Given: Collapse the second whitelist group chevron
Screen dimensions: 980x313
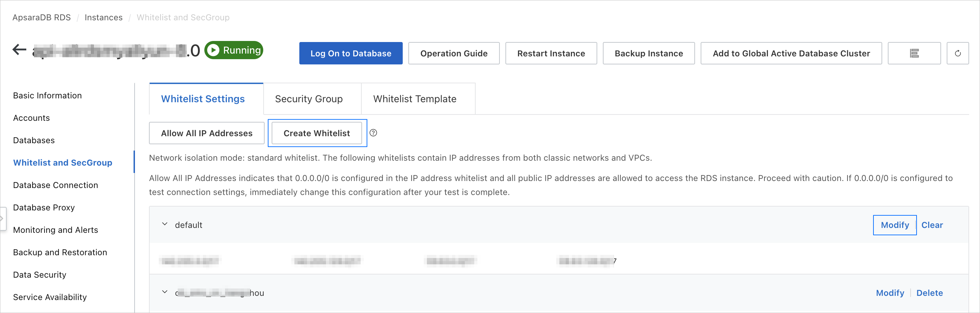Looking at the screenshot, I should [x=164, y=292].
